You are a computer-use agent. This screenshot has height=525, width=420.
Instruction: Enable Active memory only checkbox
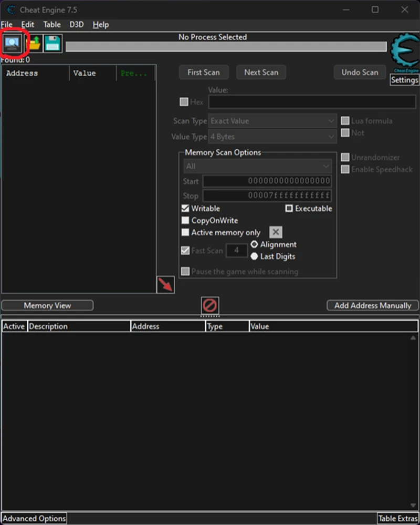(185, 232)
